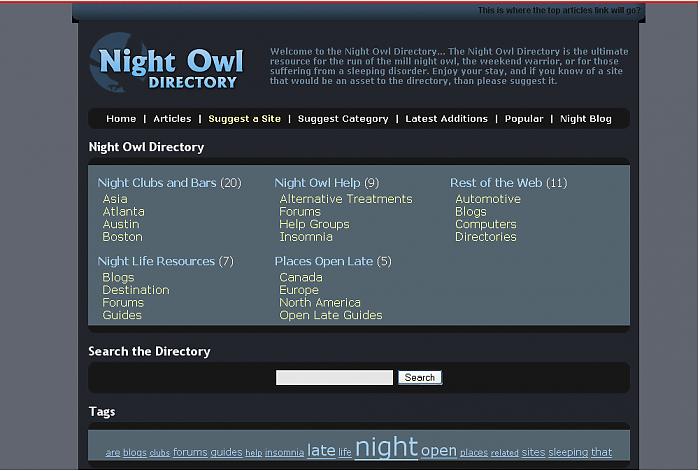Open the Boston subcategory
This screenshot has width=700, height=471.
pos(122,237)
